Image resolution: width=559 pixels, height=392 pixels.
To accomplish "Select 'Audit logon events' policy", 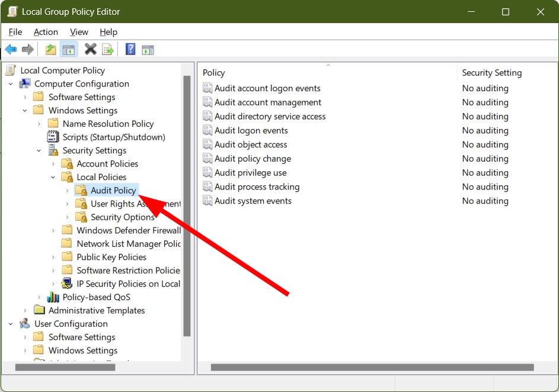I will click(251, 130).
